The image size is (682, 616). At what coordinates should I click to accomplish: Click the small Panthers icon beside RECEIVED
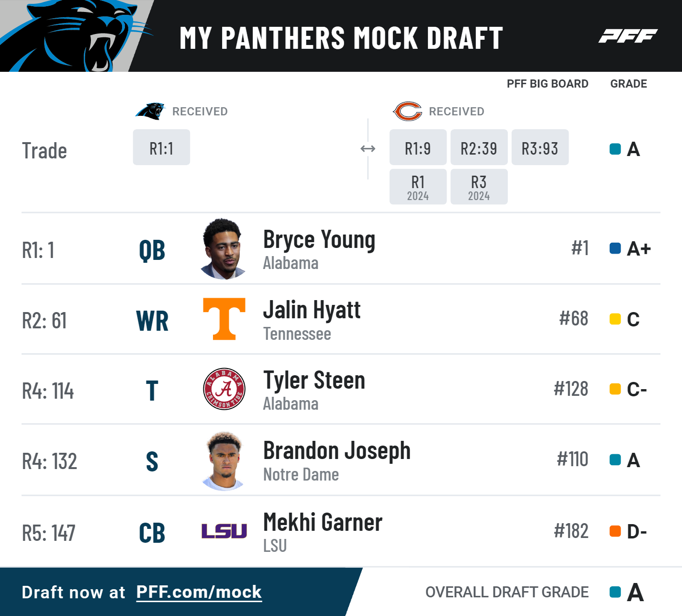150,111
